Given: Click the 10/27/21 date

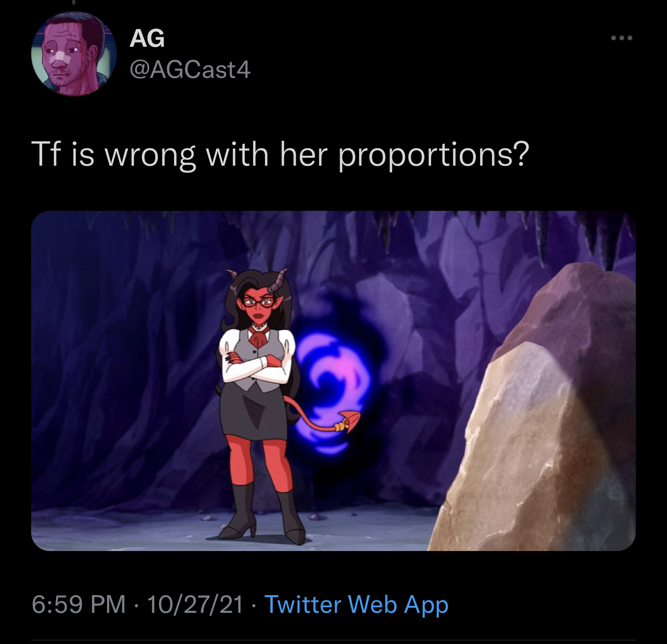Looking at the screenshot, I should pyautogui.click(x=195, y=604).
